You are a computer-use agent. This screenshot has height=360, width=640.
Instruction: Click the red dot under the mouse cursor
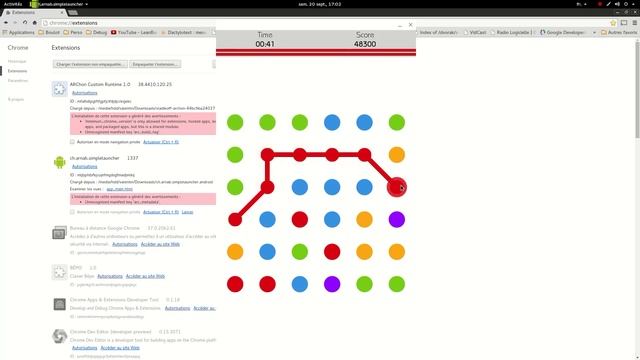point(397,187)
